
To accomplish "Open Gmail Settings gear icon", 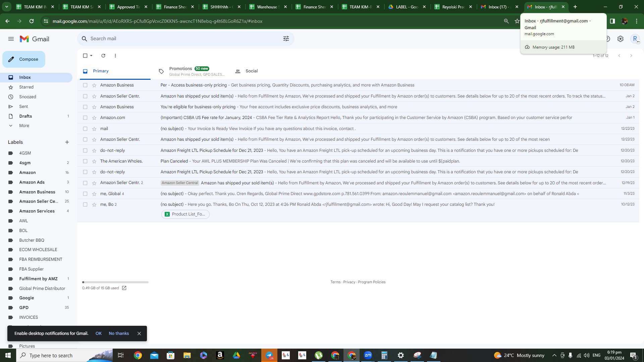I will (x=621, y=39).
